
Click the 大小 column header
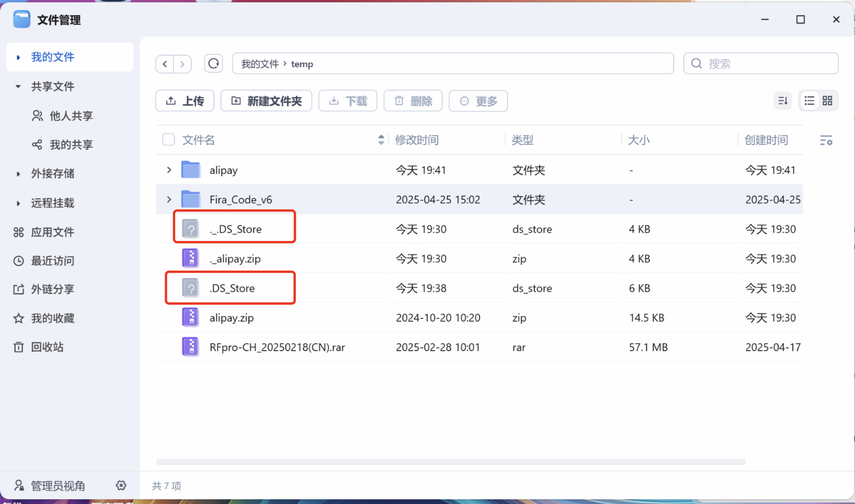coord(639,140)
